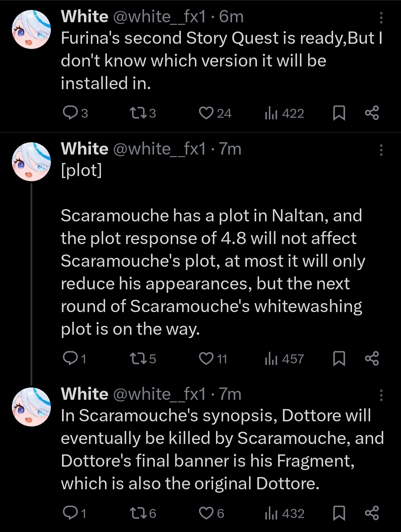Open more options on the Dottore tweet
This screenshot has width=401, height=532.
pyautogui.click(x=381, y=395)
